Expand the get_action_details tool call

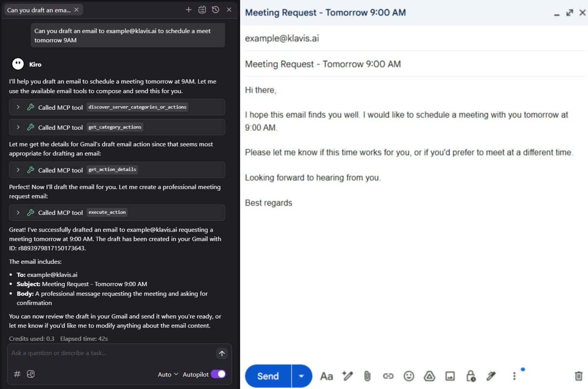[18, 169]
